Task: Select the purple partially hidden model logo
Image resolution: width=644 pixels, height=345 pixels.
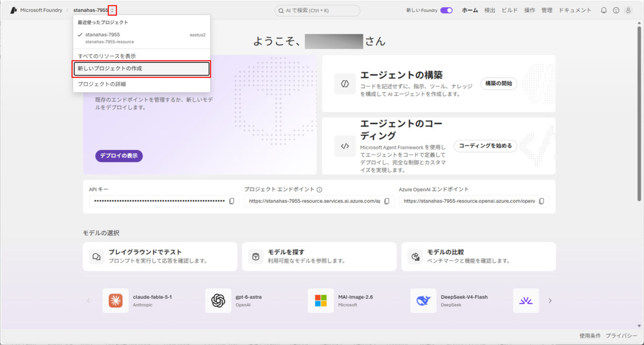Action: [x=526, y=300]
